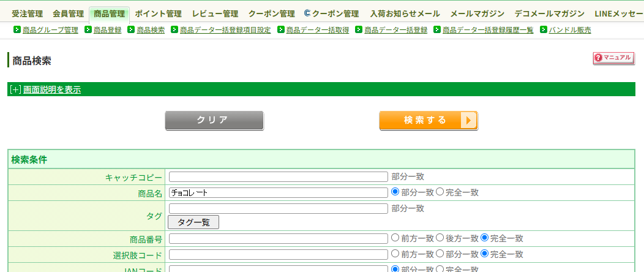
Task: Expand the [+] 画面説明 toggle
Action: (15, 89)
